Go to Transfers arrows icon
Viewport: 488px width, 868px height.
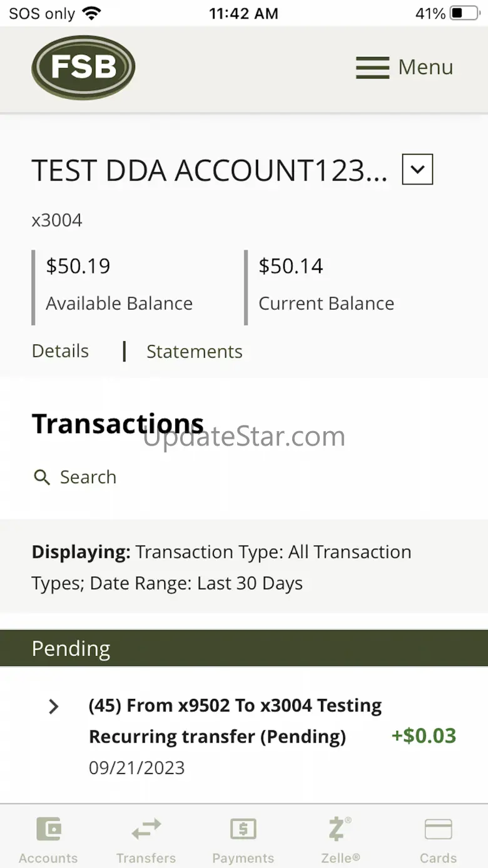[x=146, y=830]
